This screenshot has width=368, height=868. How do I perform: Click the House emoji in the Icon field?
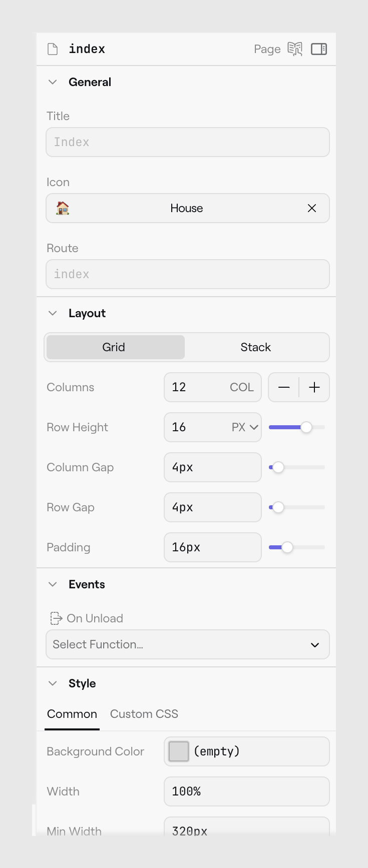click(x=61, y=208)
